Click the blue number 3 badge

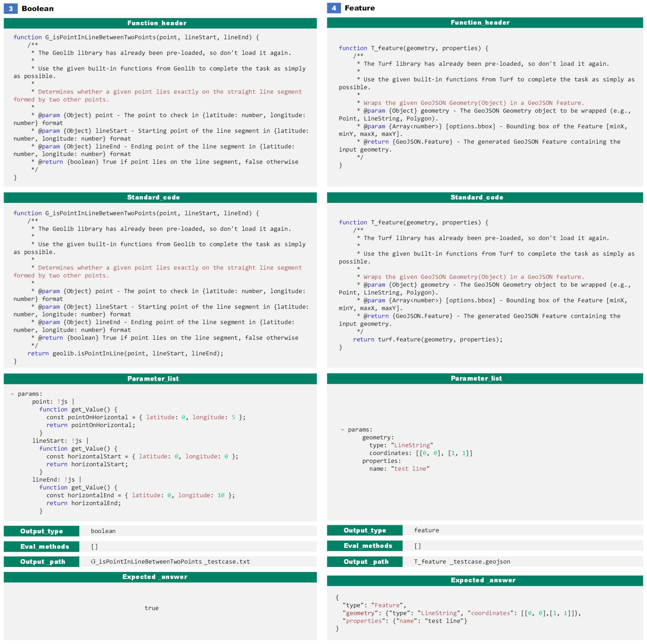(10, 8)
